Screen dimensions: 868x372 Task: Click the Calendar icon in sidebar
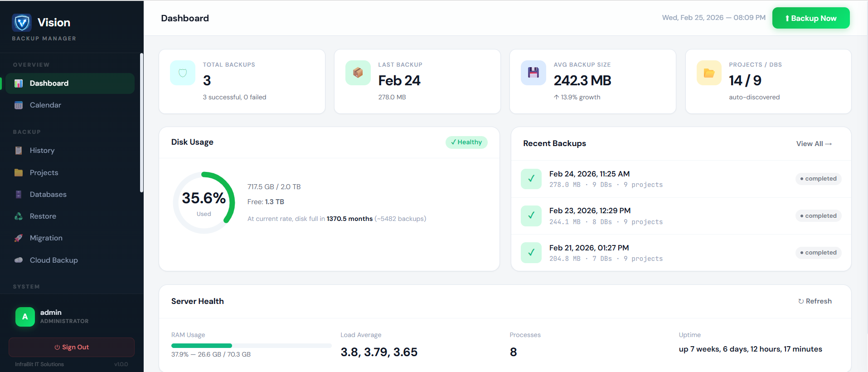pyautogui.click(x=19, y=105)
